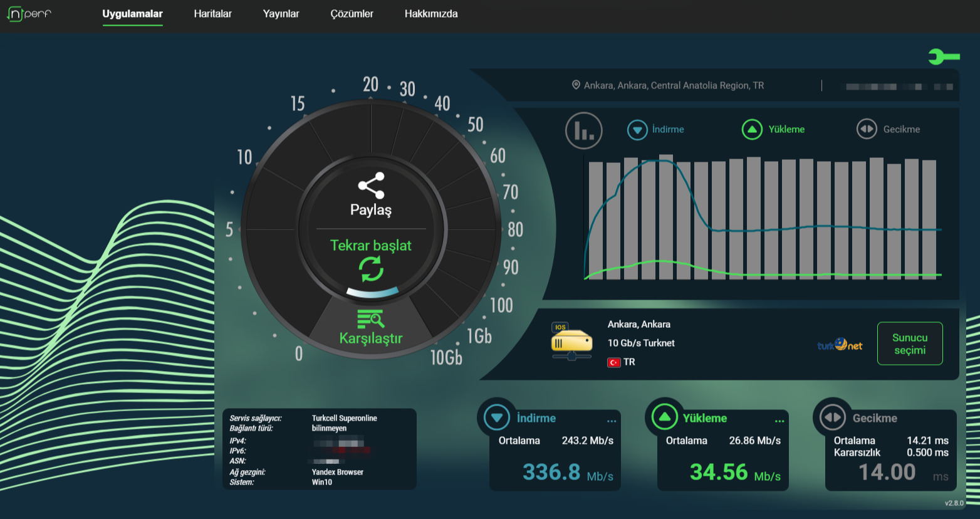This screenshot has width=980, height=519.
Task: Click the nPerf logo
Action: click(x=29, y=13)
